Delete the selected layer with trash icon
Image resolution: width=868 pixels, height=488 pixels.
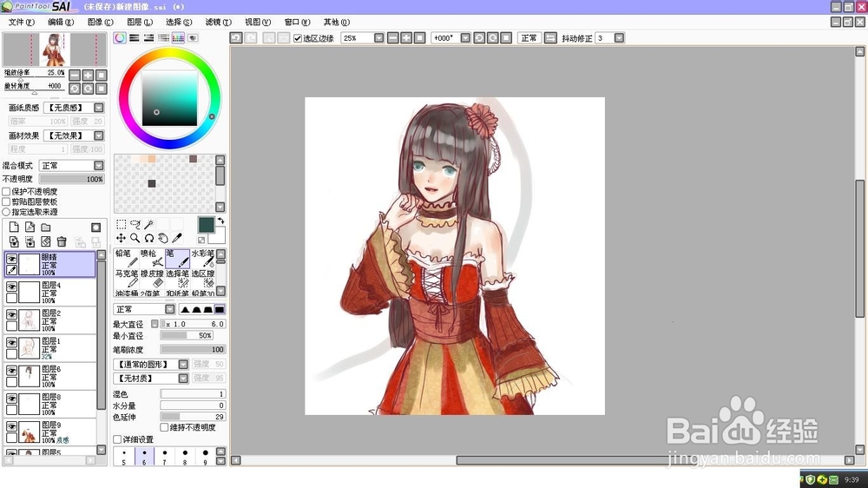(62, 242)
